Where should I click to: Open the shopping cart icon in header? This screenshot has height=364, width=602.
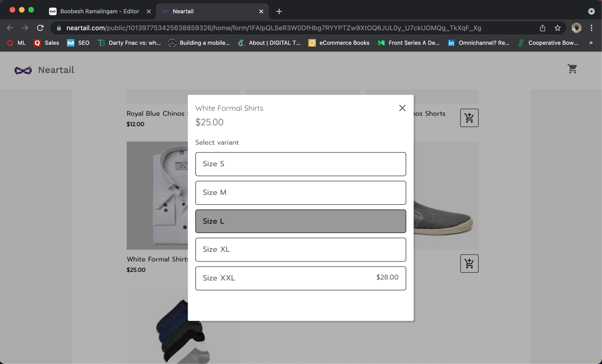(572, 69)
